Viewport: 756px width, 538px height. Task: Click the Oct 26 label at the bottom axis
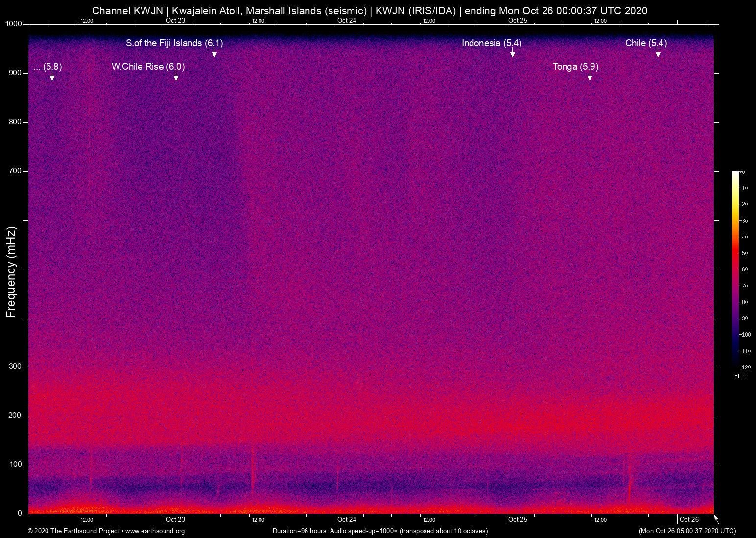point(688,520)
